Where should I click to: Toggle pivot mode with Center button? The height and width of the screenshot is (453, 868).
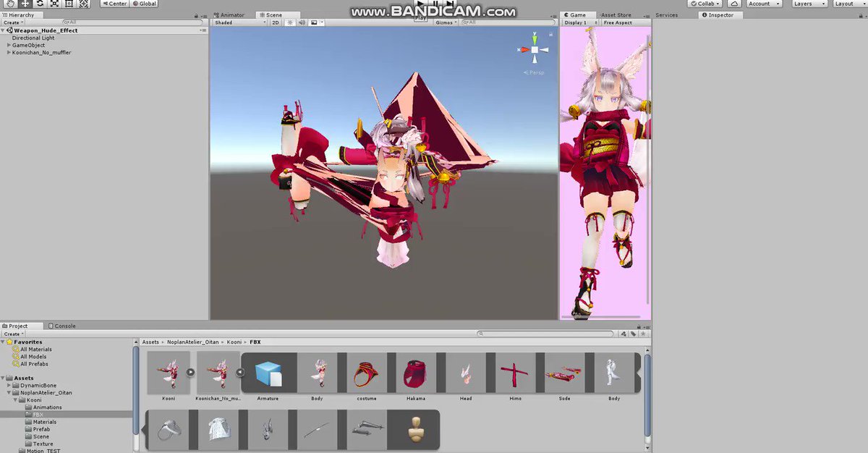coord(115,4)
